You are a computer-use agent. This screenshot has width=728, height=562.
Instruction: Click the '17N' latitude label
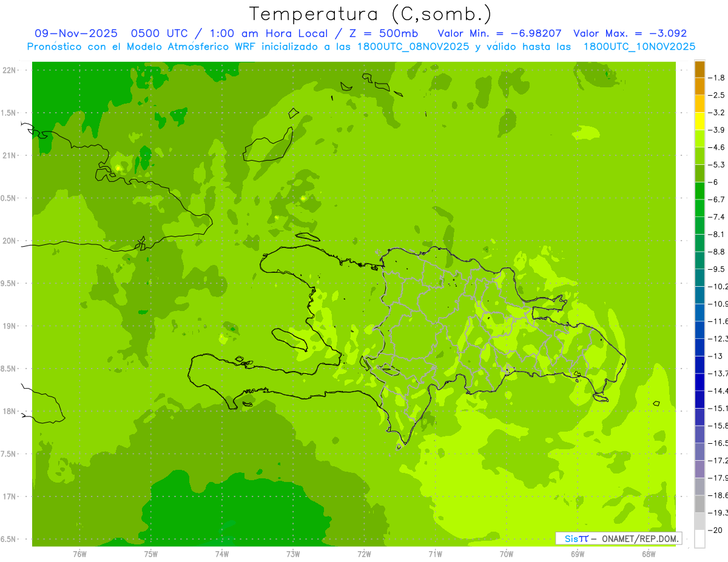tap(10, 497)
